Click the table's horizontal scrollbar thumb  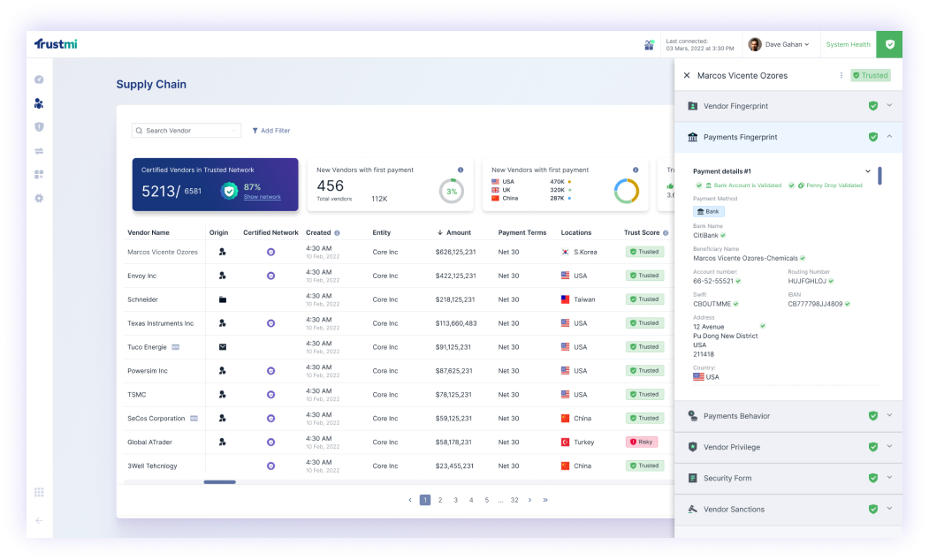click(x=220, y=482)
